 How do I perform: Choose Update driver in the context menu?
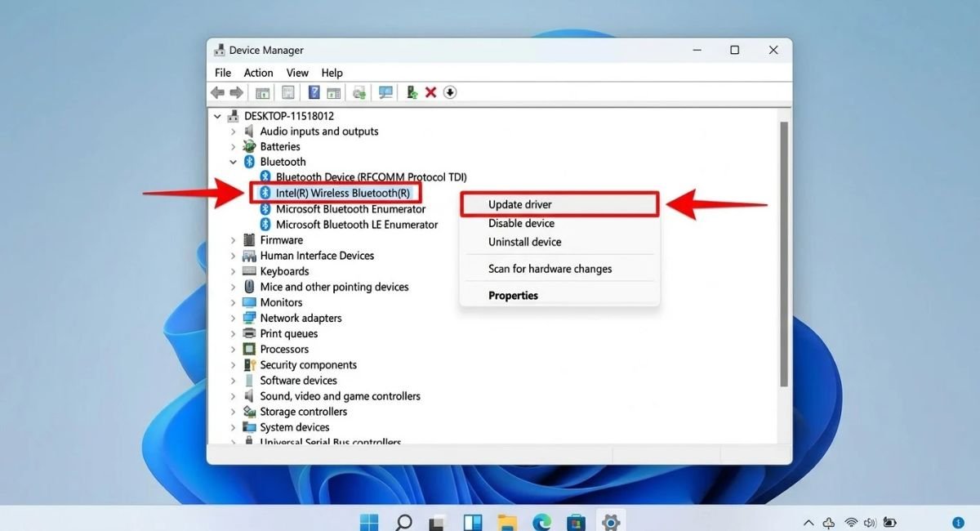tap(559, 204)
